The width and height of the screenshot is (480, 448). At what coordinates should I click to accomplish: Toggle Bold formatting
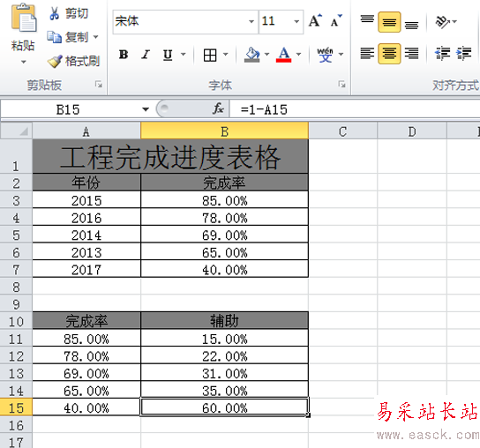point(124,55)
